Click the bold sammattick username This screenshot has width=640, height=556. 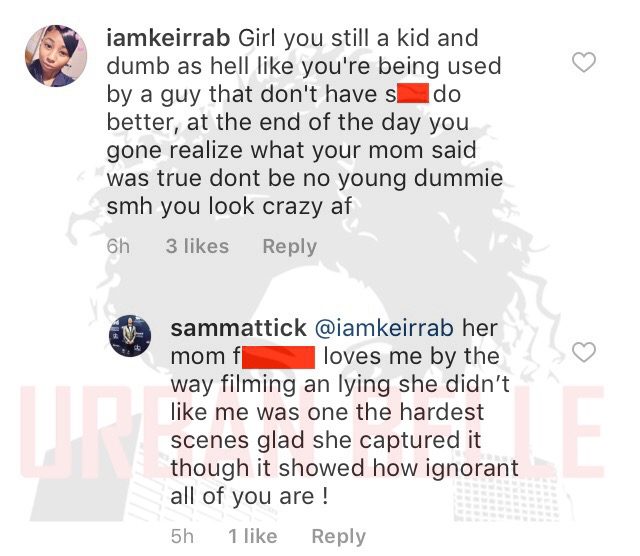pos(238,328)
